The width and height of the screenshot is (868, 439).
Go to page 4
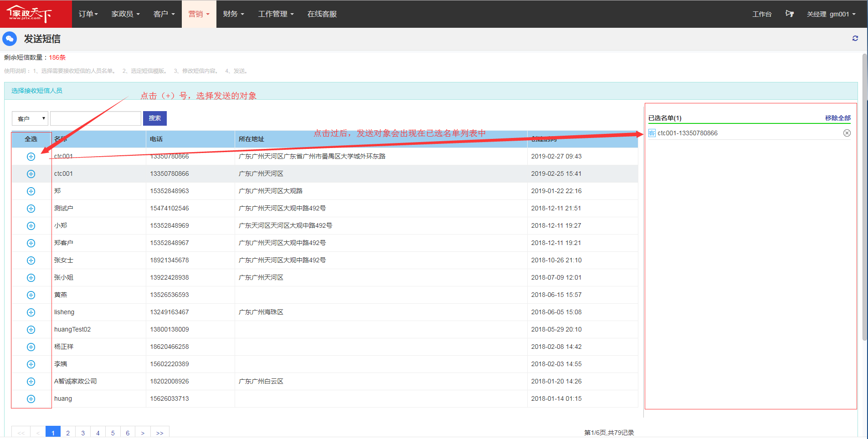98,433
